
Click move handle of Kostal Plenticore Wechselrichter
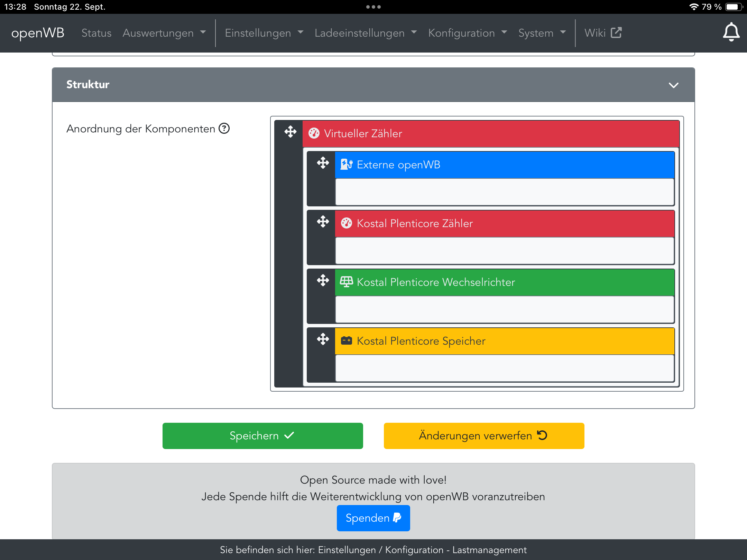click(323, 280)
